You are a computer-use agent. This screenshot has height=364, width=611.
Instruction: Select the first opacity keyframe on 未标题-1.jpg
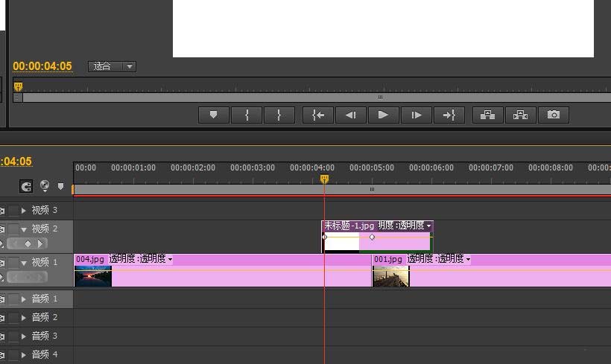[325, 237]
